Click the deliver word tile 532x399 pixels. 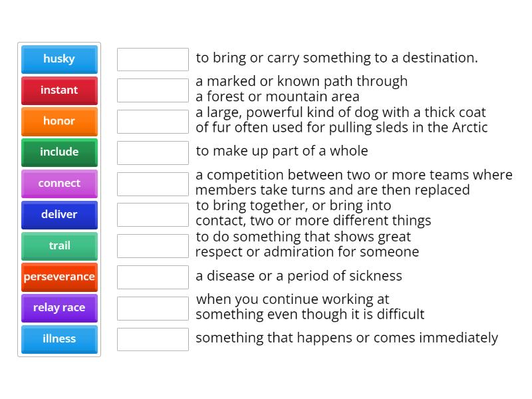pyautogui.click(x=59, y=215)
